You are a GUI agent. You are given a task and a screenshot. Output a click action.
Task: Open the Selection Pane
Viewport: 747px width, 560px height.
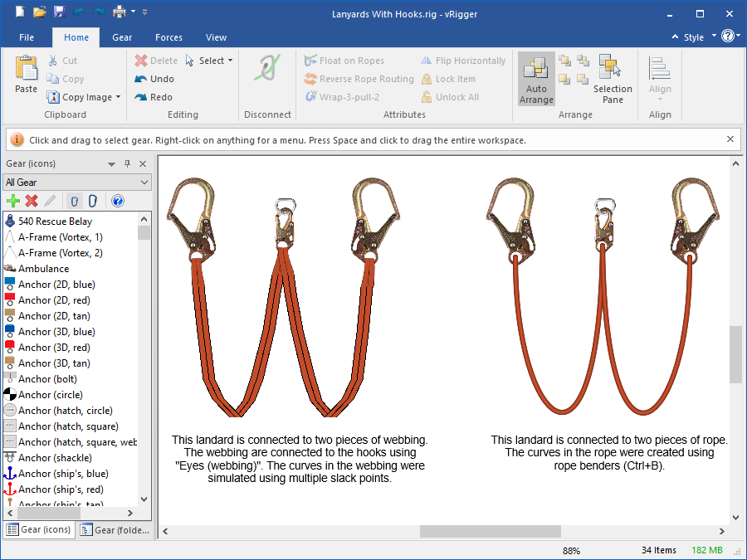(613, 80)
